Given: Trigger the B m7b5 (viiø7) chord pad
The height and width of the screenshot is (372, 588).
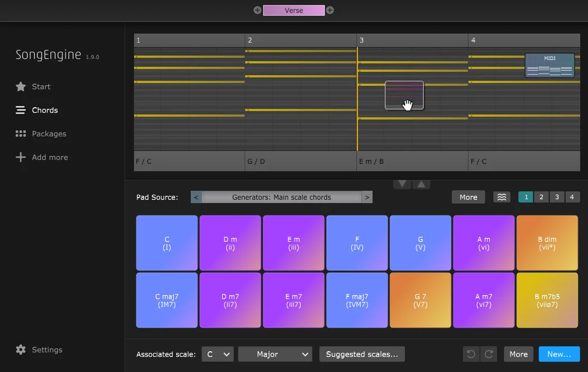Looking at the screenshot, I should [547, 300].
